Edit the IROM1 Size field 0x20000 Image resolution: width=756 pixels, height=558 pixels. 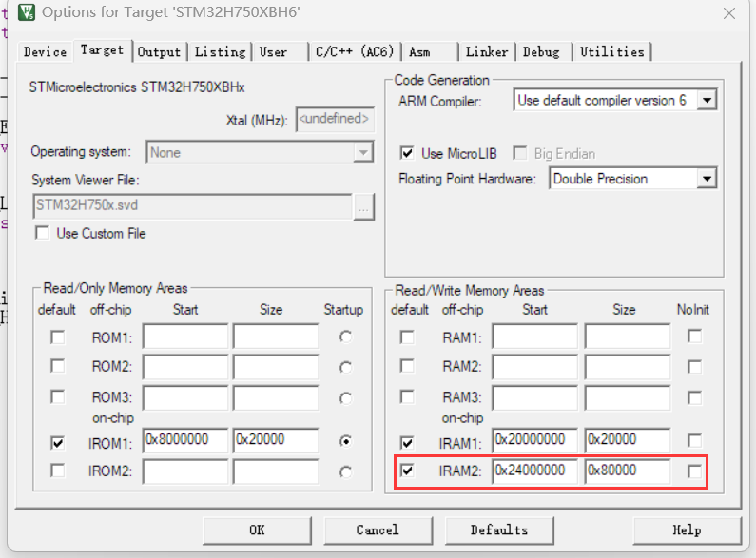[x=276, y=440]
